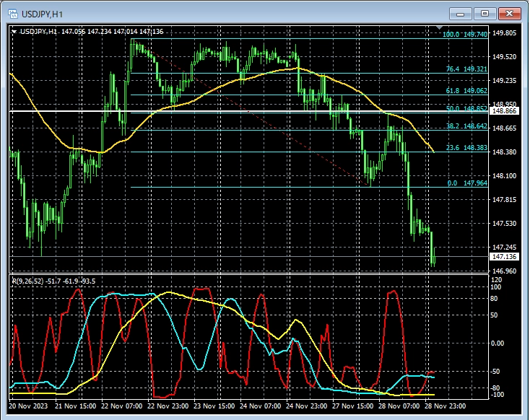
Task: Maximize the USDJPY,H1 chart window
Action: (x=485, y=13)
